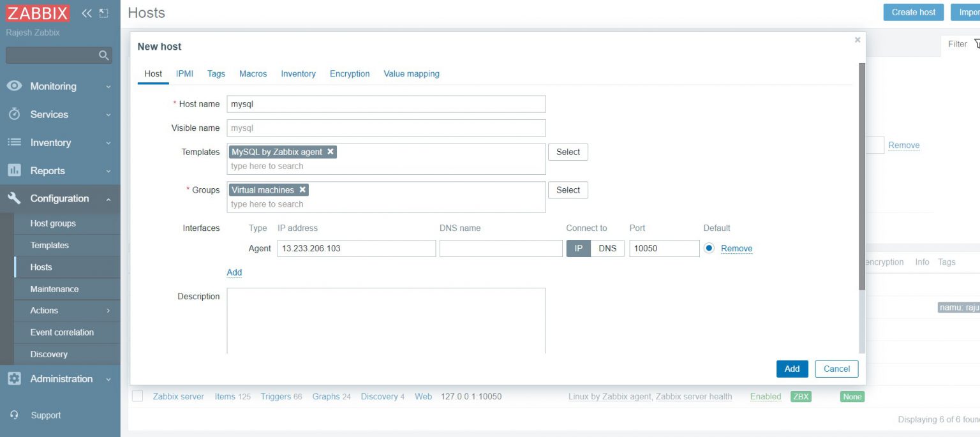Image resolution: width=980 pixels, height=437 pixels.
Task: Remove the Virtual machines group tag
Action: 302,190
